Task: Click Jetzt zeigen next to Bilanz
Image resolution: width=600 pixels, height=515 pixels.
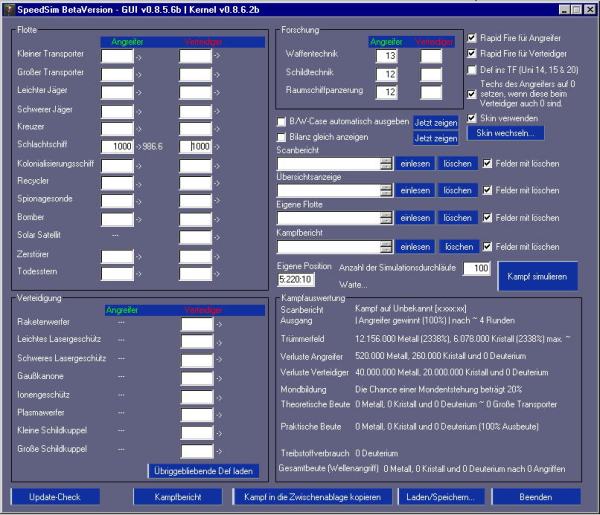Action: 436,139
